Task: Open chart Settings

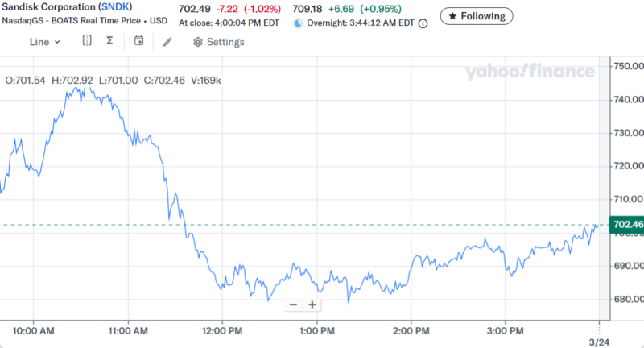Action: 218,42
